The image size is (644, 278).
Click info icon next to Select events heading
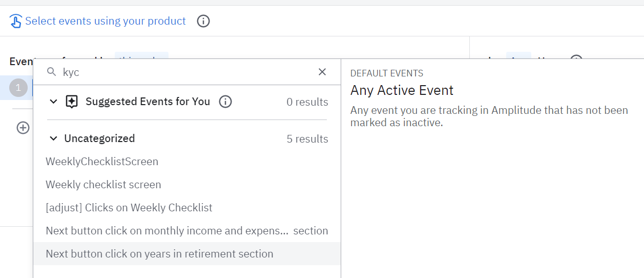203,21
